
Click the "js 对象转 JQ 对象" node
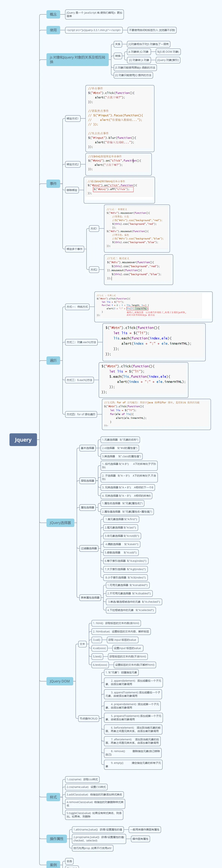coord(139,52)
